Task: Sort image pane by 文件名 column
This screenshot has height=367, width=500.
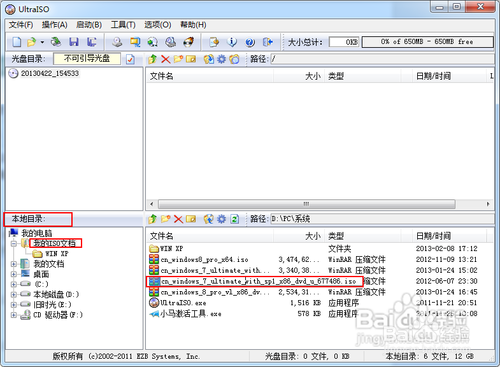Action: pos(210,76)
